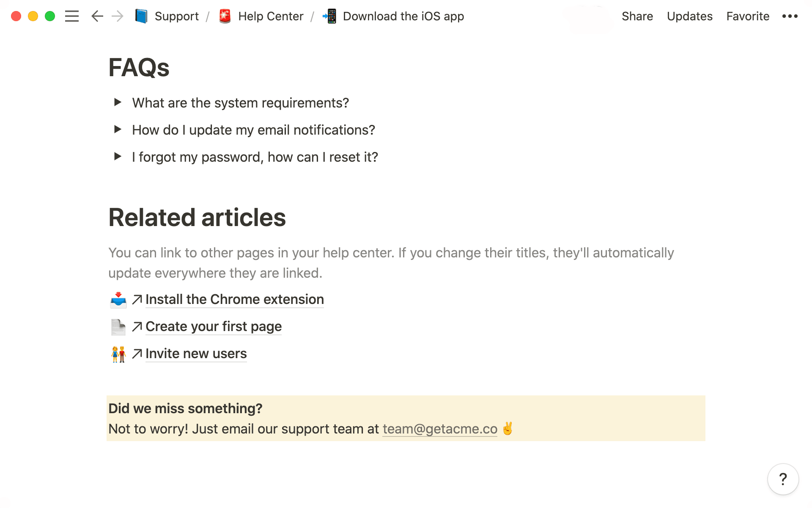Open the Install the Chrome extension link

234,300
